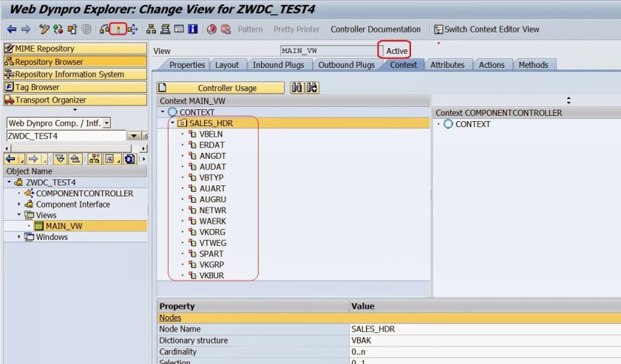Collapse the SALES_HDR node
621x364 pixels.
coord(173,123)
